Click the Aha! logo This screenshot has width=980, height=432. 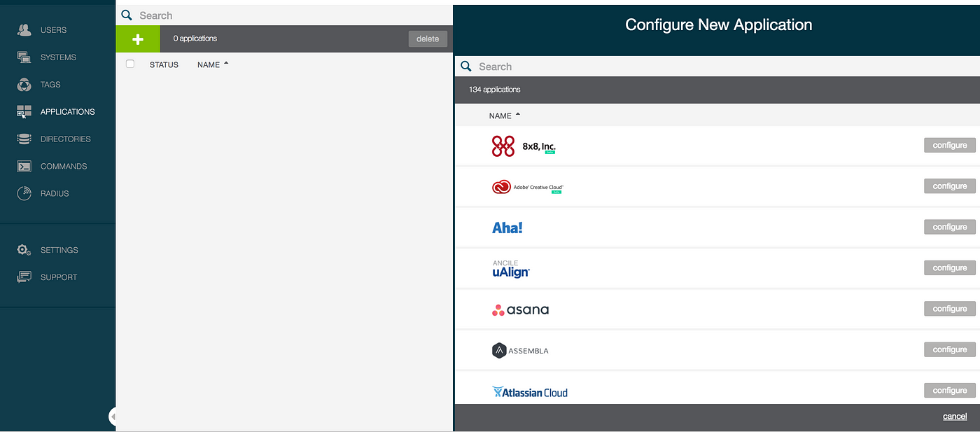point(507,228)
